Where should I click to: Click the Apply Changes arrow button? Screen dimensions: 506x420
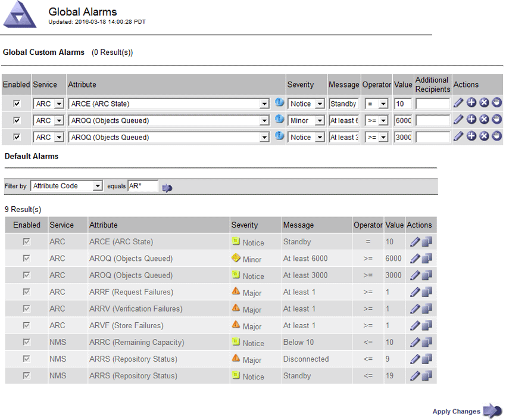(x=492, y=411)
